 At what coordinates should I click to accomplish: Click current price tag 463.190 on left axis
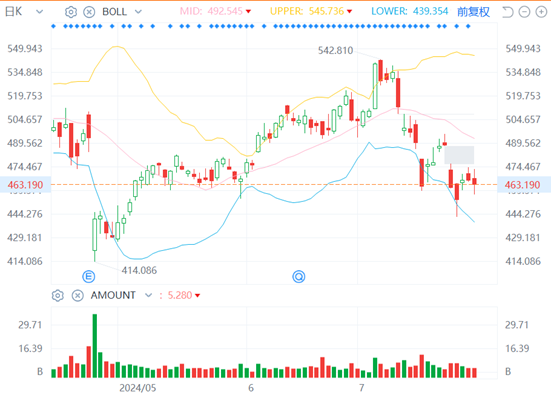(x=25, y=185)
